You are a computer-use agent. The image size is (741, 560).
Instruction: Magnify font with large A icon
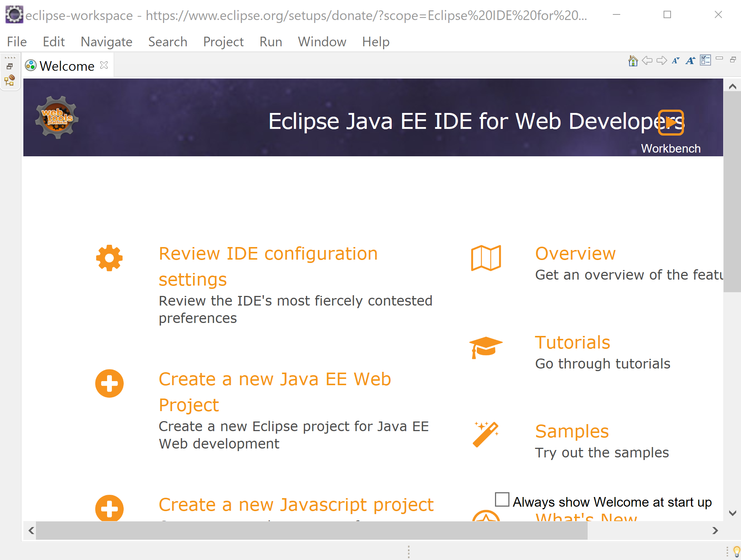pos(690,60)
